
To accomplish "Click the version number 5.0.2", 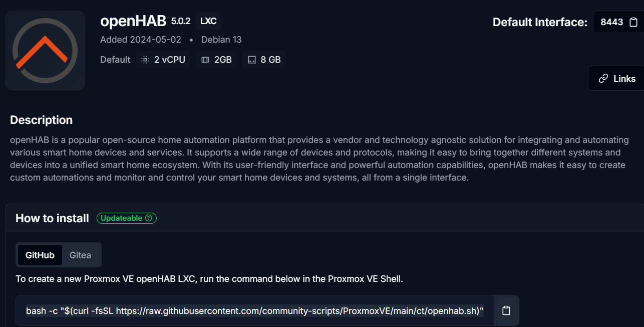I will [181, 21].
